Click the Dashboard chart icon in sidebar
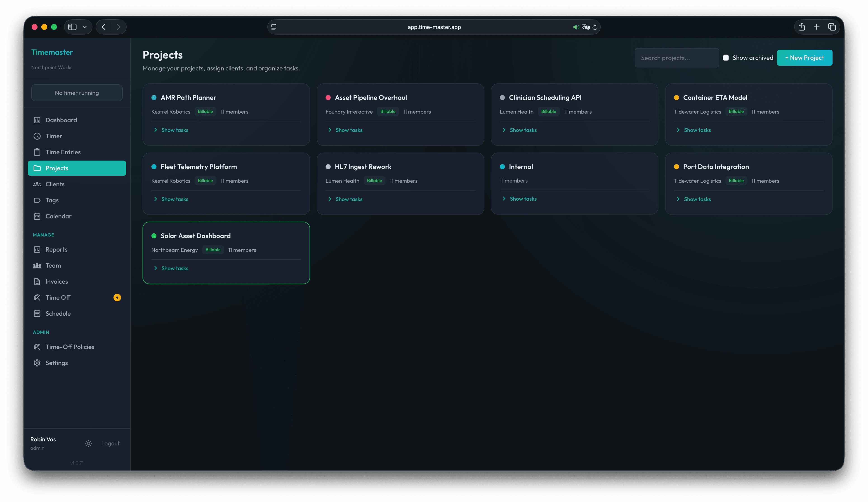The image size is (868, 502). pyautogui.click(x=37, y=120)
